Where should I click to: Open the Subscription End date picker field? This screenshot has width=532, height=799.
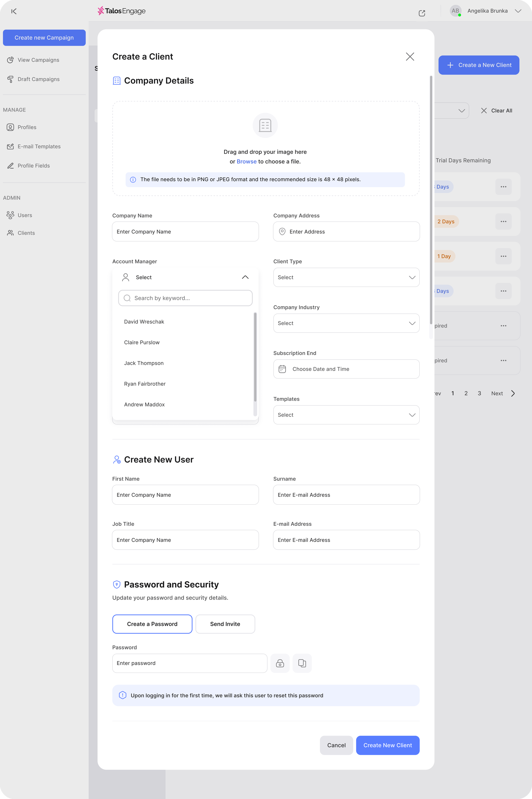pyautogui.click(x=346, y=369)
